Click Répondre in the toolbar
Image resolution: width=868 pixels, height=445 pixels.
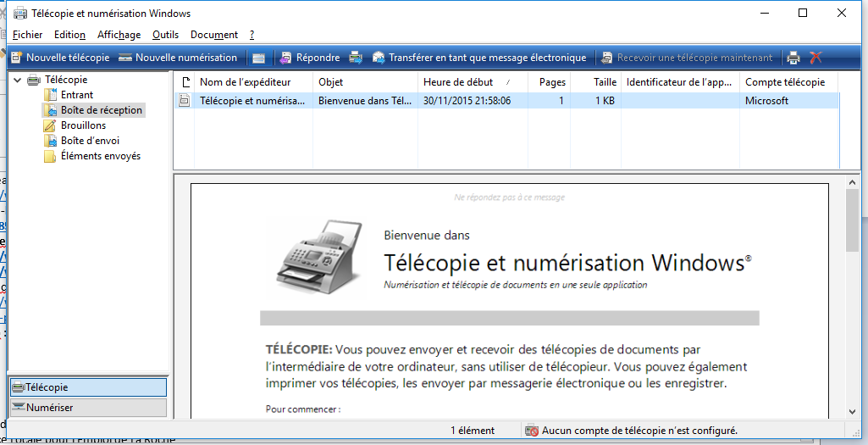[310, 58]
